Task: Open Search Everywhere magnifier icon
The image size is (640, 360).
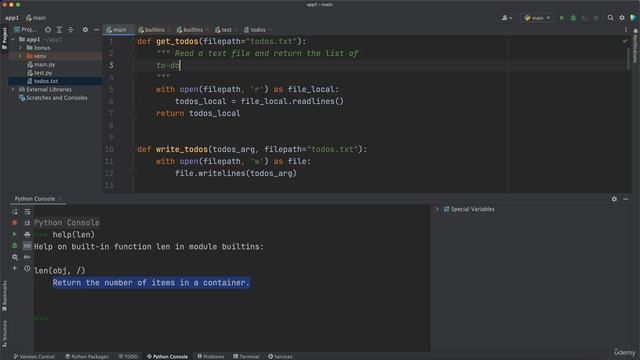Action: click(610, 18)
